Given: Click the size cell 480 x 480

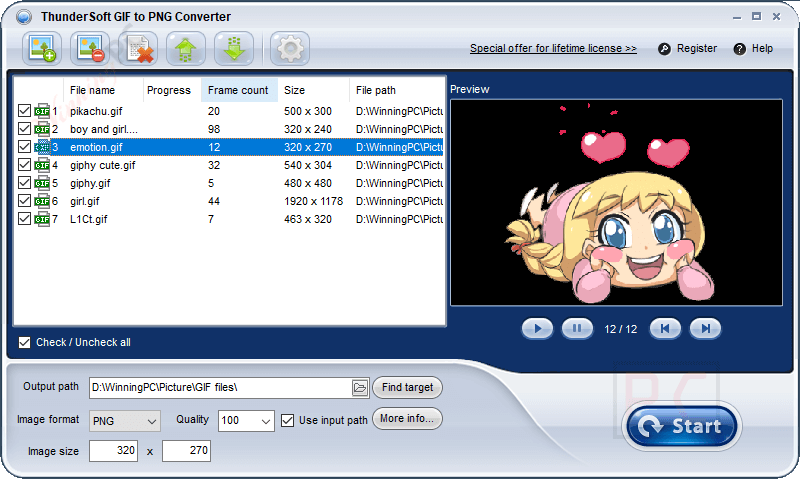Looking at the screenshot, I should 308,183.
